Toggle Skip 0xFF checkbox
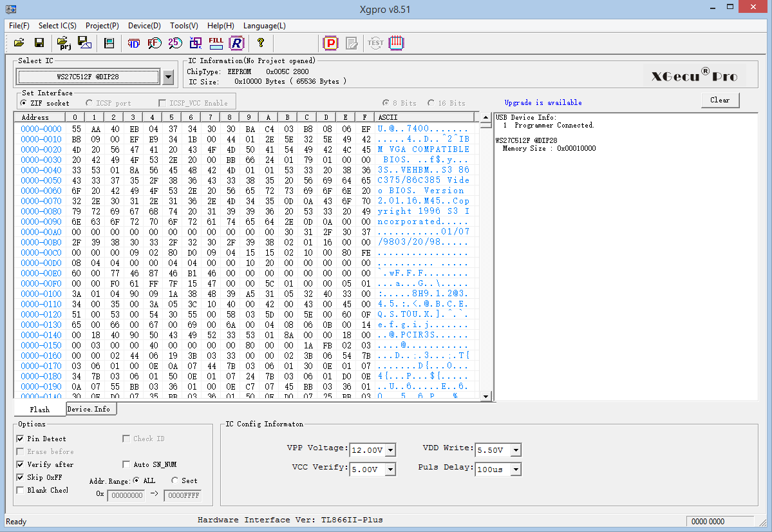 point(39,477)
